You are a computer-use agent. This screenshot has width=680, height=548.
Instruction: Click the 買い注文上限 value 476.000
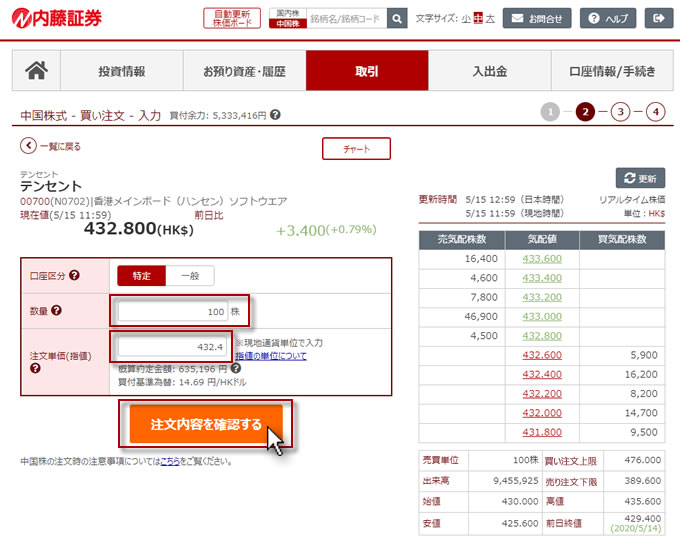click(x=643, y=460)
